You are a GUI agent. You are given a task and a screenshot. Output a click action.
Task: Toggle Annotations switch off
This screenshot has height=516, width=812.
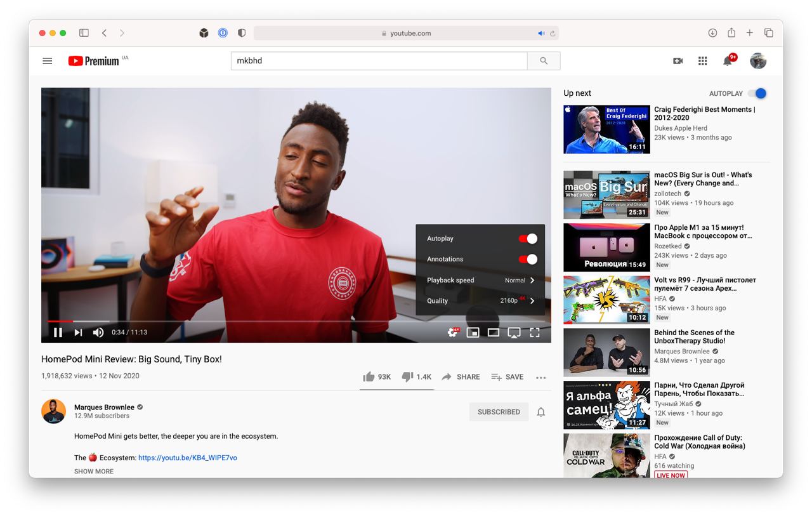(x=528, y=259)
